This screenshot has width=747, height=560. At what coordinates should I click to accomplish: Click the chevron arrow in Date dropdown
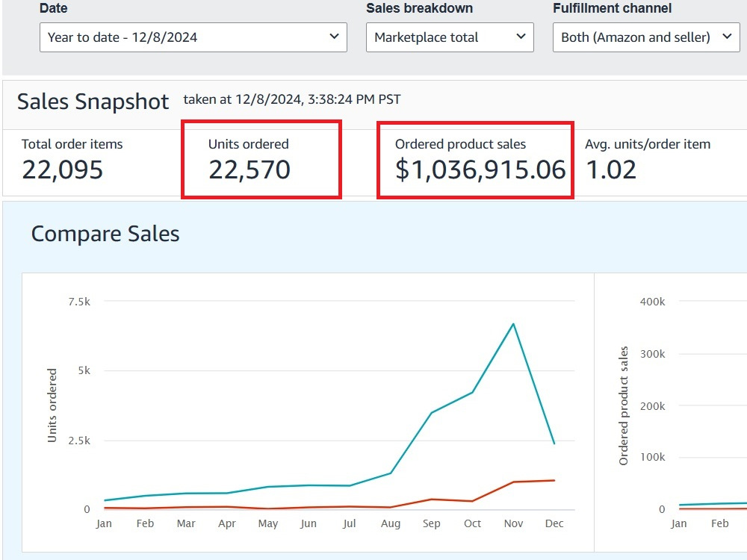coord(335,37)
